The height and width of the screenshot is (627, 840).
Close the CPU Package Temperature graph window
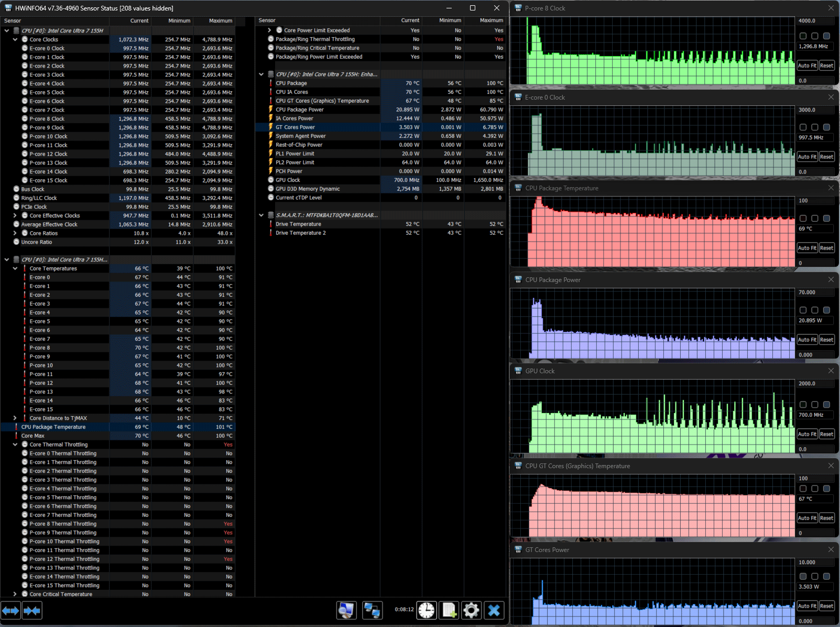pos(831,188)
